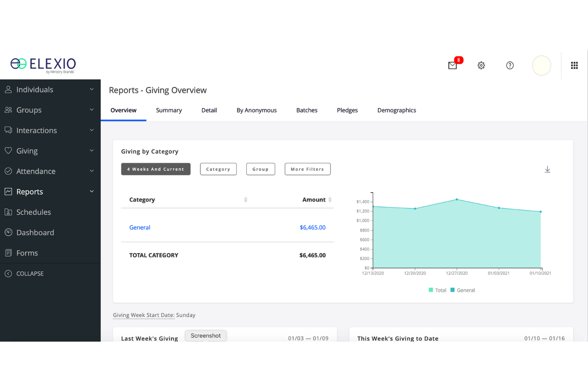The image size is (588, 392).
Task: Expand the Groups menu chevron
Action: (92, 110)
